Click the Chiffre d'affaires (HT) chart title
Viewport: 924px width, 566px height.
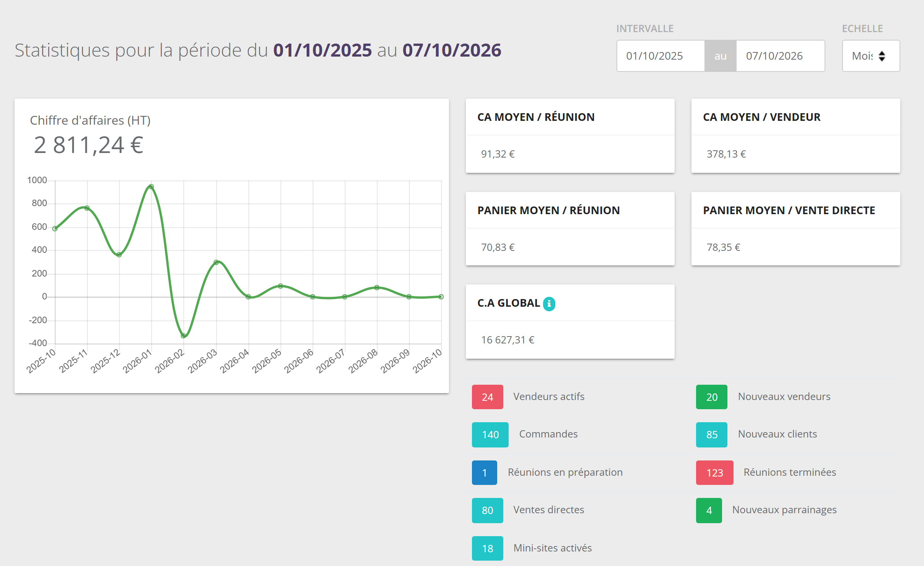pos(90,120)
